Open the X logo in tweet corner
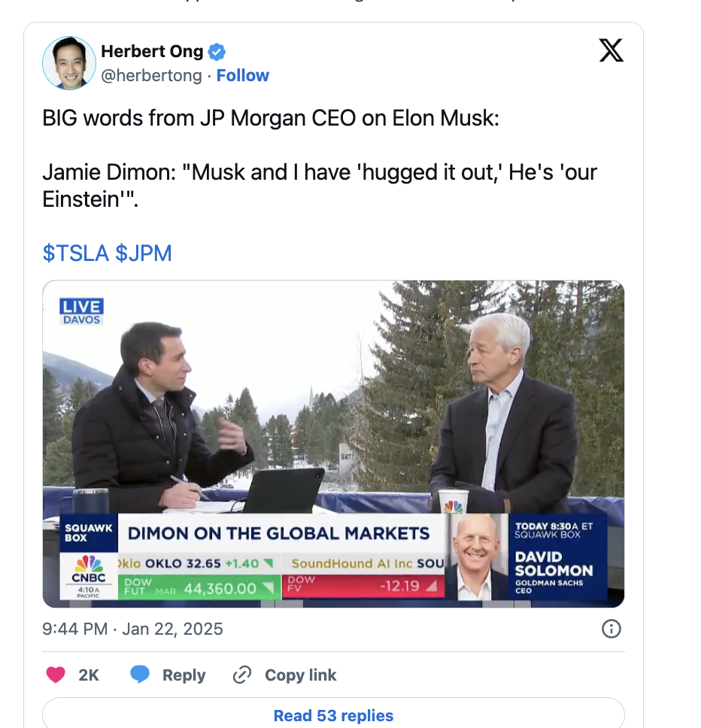 (611, 51)
